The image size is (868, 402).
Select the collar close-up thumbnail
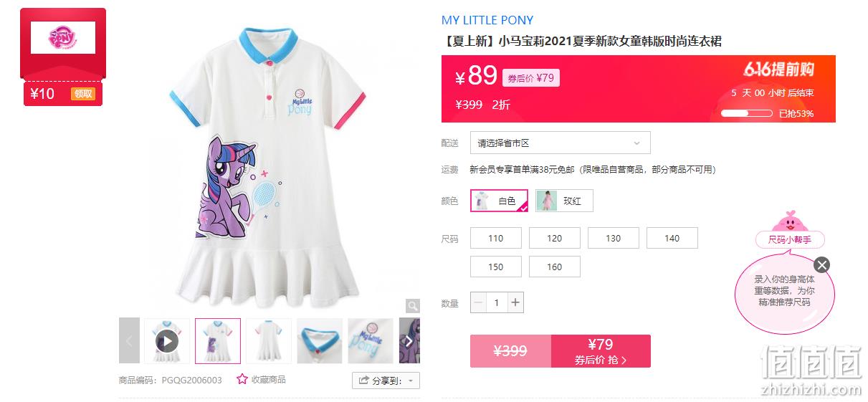(320, 340)
